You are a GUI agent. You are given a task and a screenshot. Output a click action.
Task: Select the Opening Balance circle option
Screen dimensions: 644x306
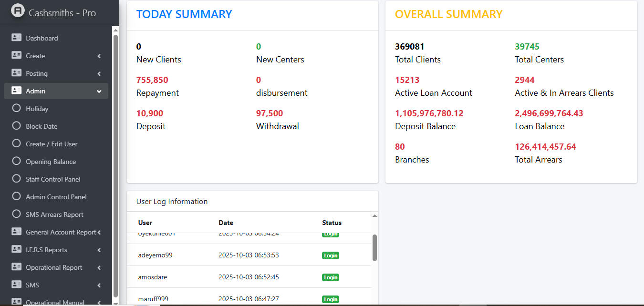17,161
